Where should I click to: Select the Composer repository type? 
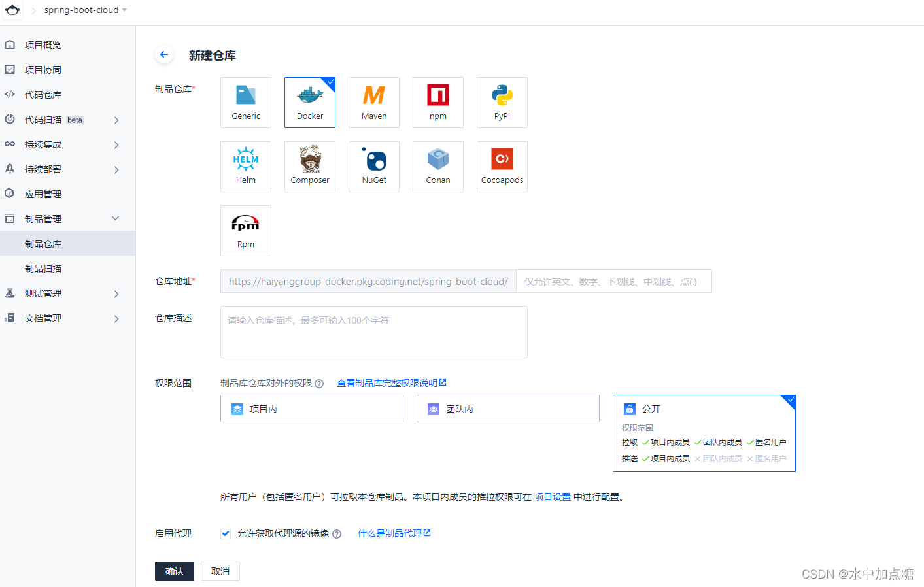point(310,167)
